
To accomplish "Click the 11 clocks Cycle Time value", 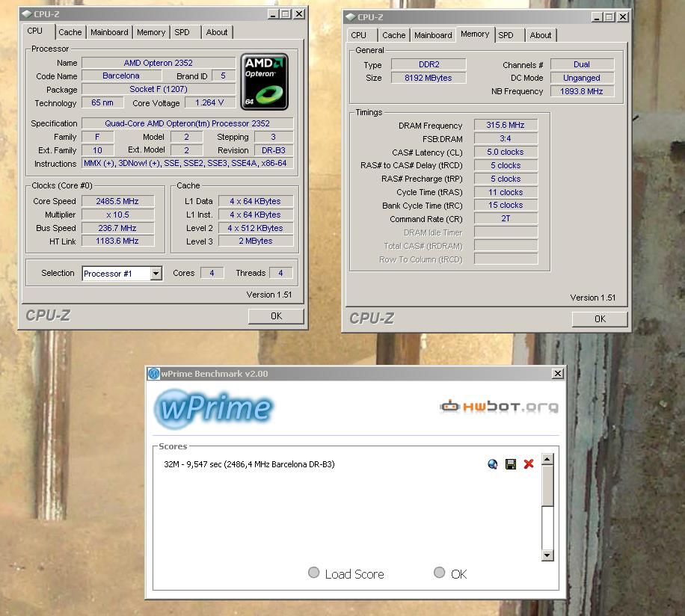I will coord(506,192).
